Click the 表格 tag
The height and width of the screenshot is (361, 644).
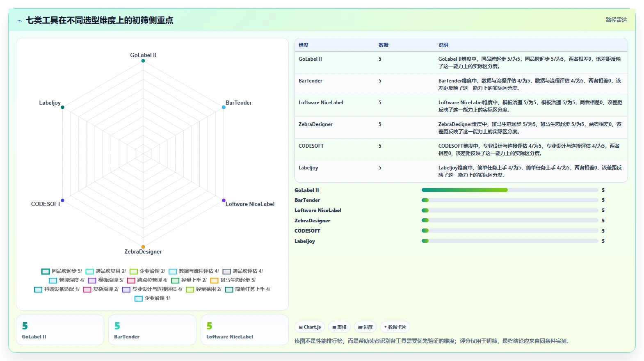339,327
